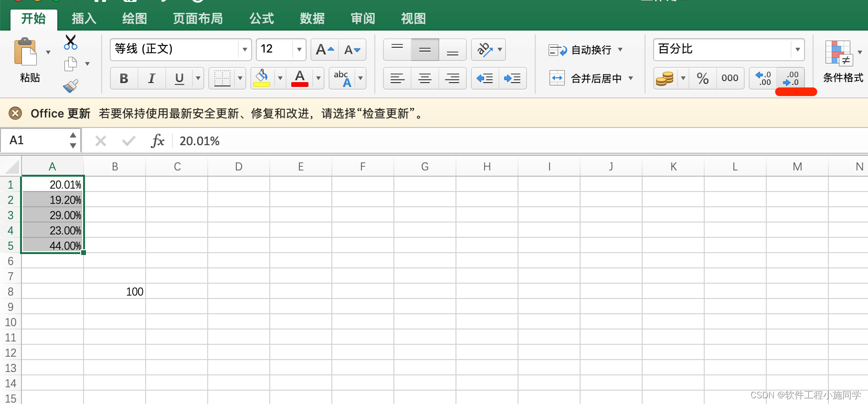868x404 pixels.
Task: Click the Format Painter brush icon
Action: [x=71, y=86]
